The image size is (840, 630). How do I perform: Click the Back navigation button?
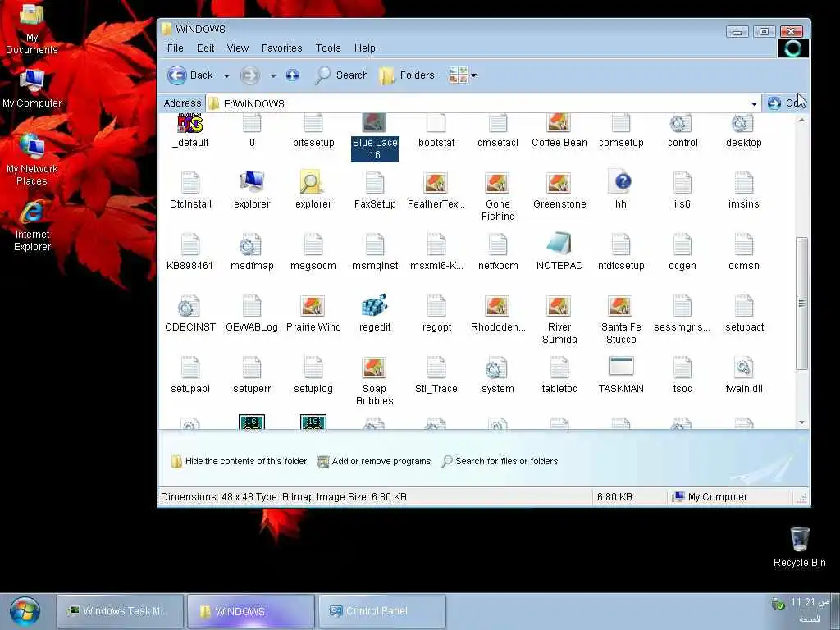[x=189, y=75]
